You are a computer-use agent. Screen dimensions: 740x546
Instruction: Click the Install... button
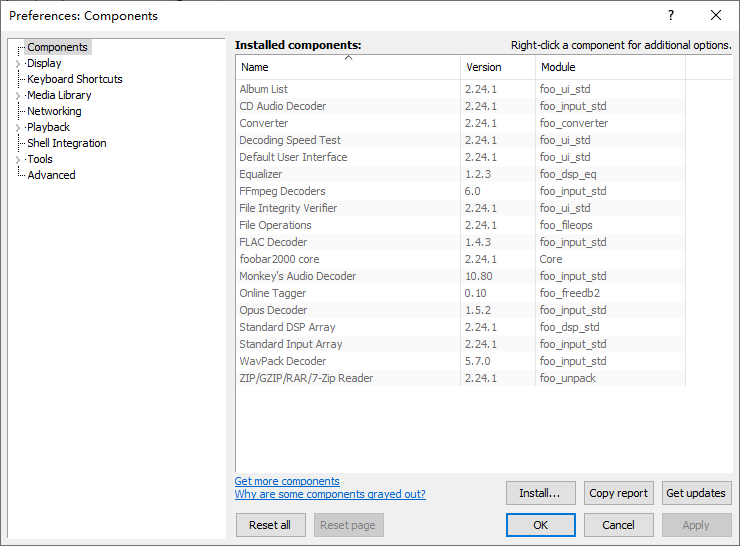point(540,493)
